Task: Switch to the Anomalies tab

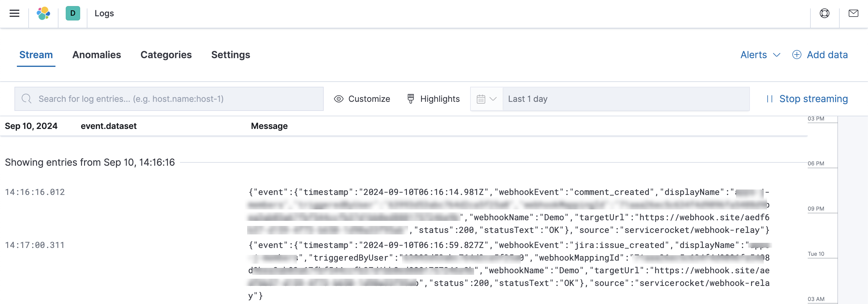Action: 97,55
